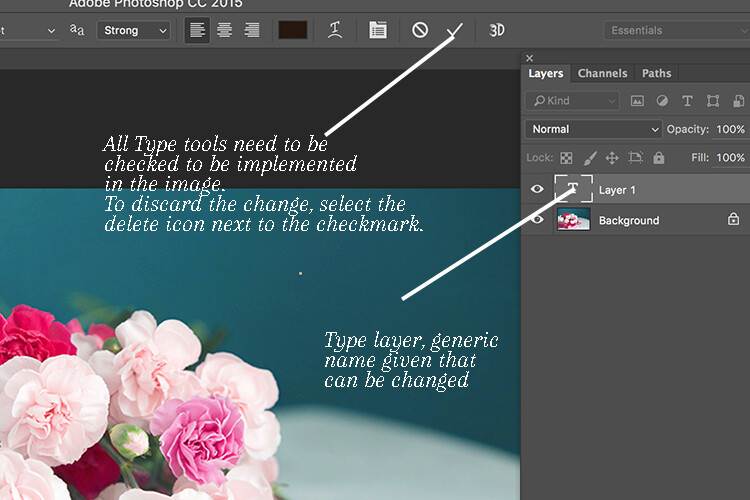Click the left align text icon
Image resolution: width=750 pixels, height=500 pixels.
(198, 30)
